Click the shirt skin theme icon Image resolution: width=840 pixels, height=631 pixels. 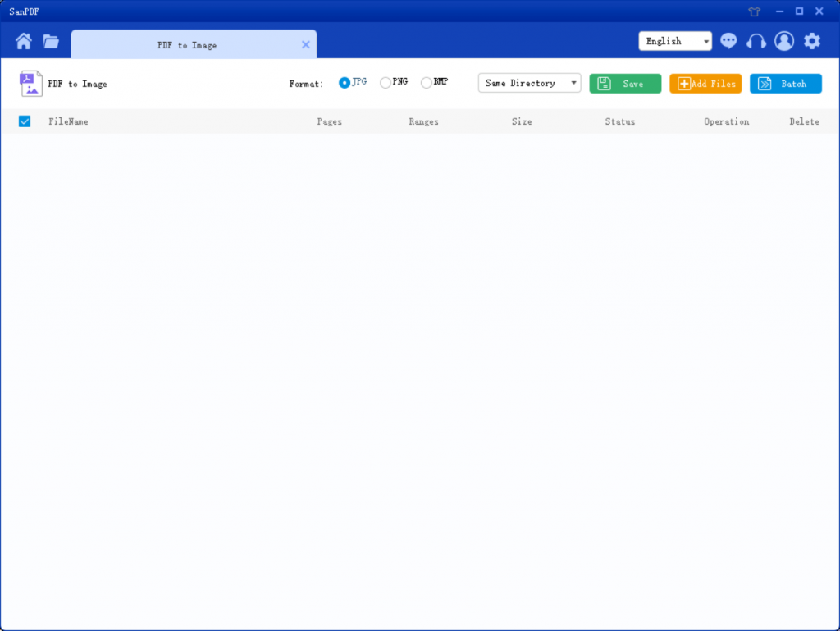click(755, 11)
